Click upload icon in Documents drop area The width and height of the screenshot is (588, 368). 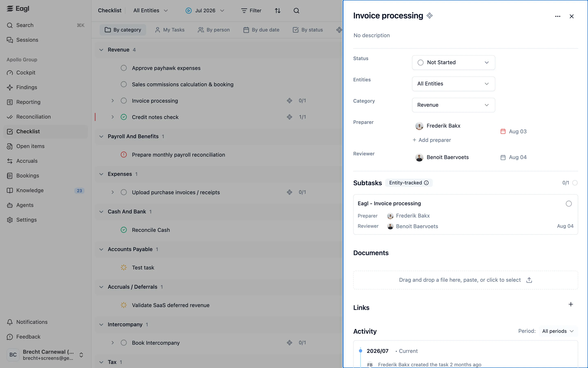[x=529, y=280]
